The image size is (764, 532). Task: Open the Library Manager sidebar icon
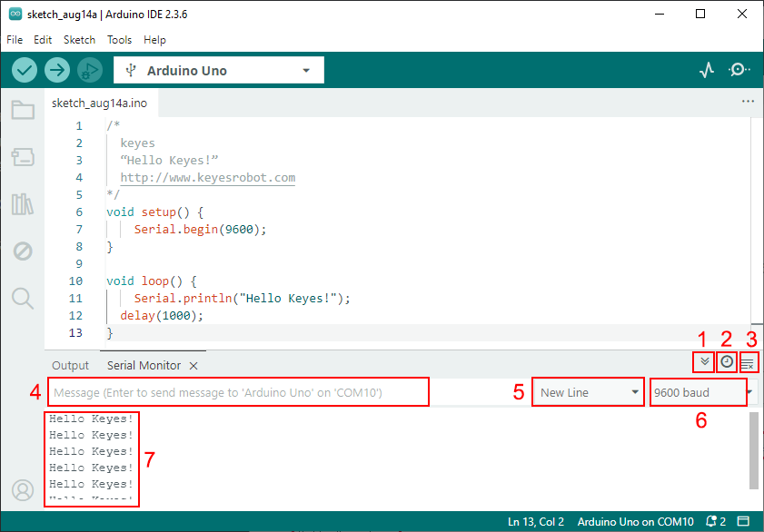tap(23, 204)
